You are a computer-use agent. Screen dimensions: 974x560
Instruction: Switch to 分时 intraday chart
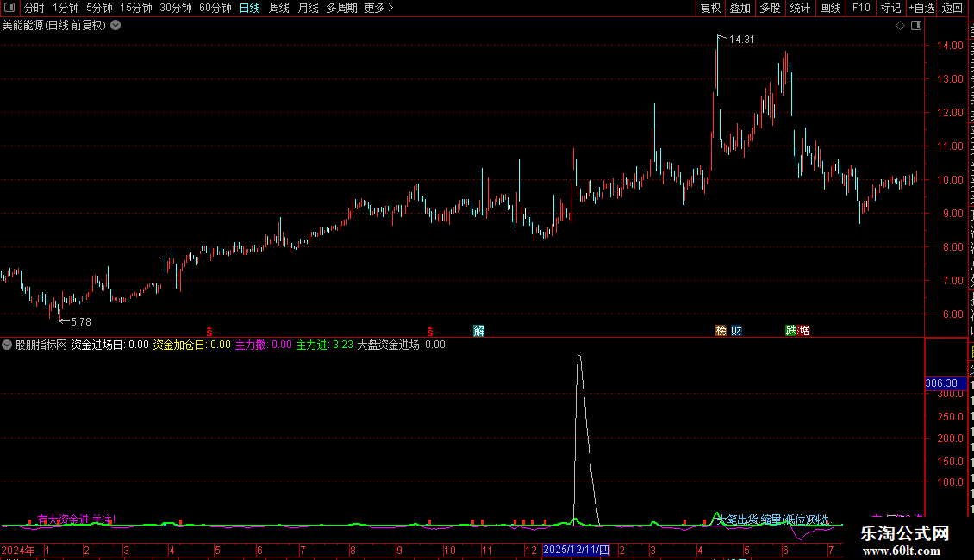tap(34, 8)
